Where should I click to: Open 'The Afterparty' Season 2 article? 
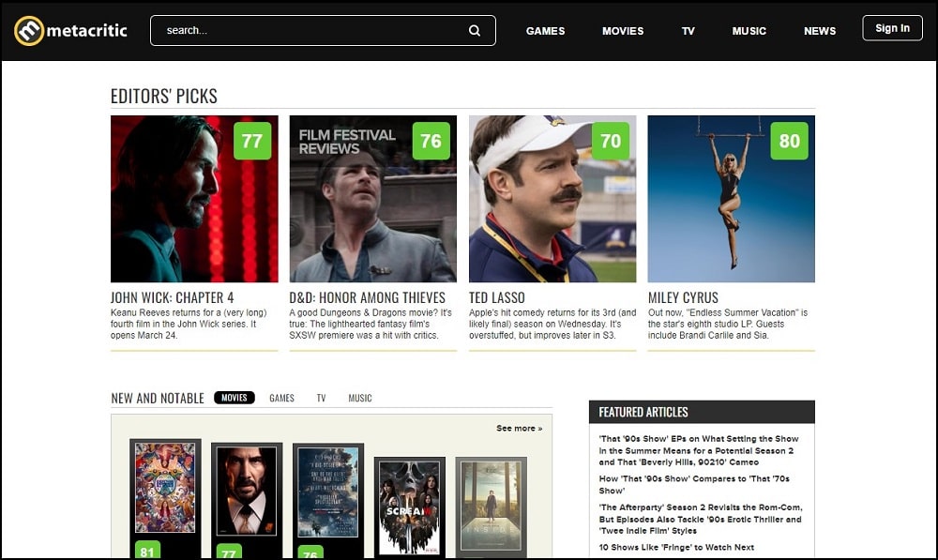701,519
